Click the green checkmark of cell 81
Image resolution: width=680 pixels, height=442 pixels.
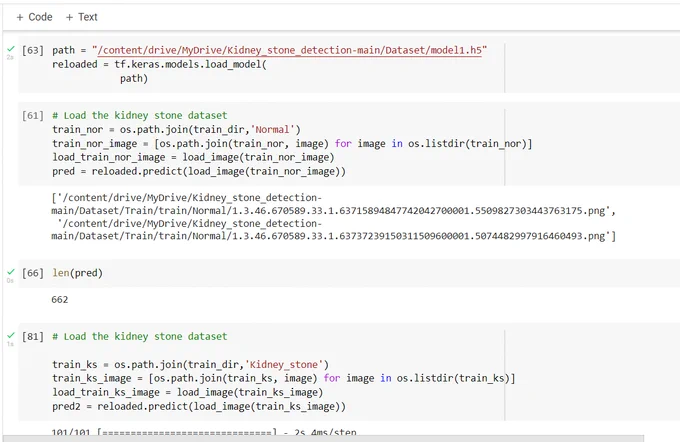[x=11, y=335]
